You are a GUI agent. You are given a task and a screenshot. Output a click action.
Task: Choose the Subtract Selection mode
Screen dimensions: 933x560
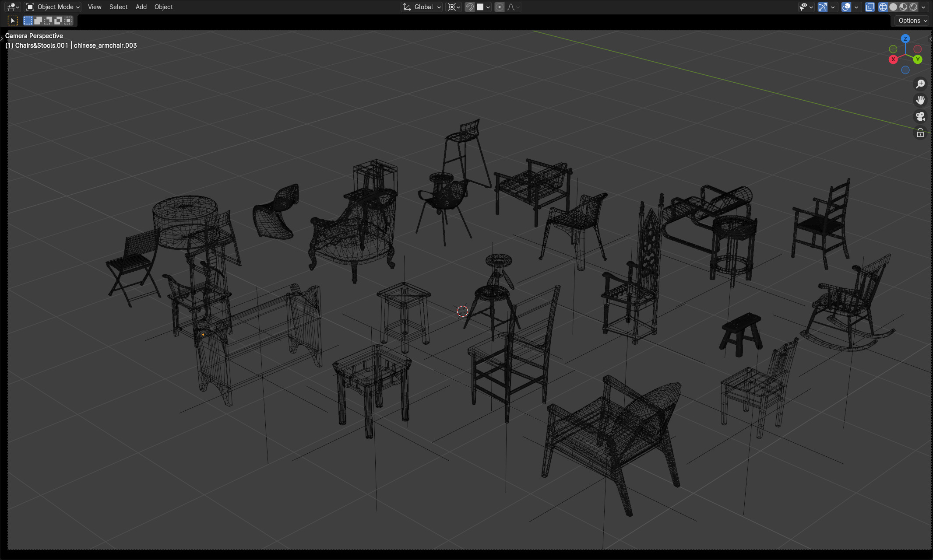coord(48,21)
